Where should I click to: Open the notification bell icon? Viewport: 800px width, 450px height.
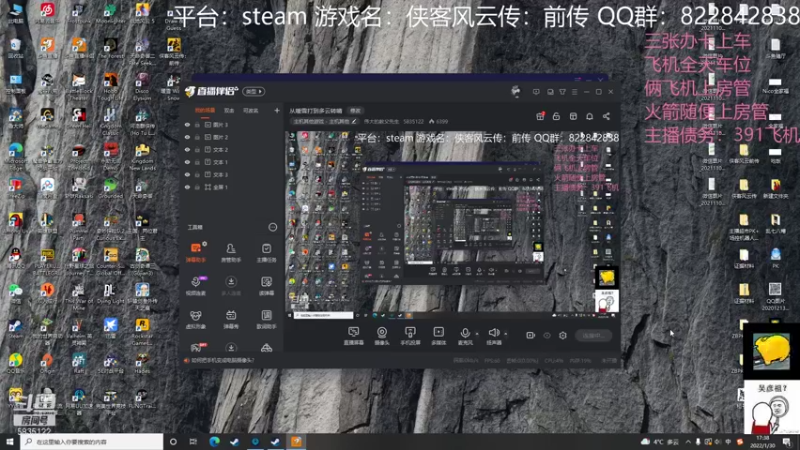click(589, 116)
